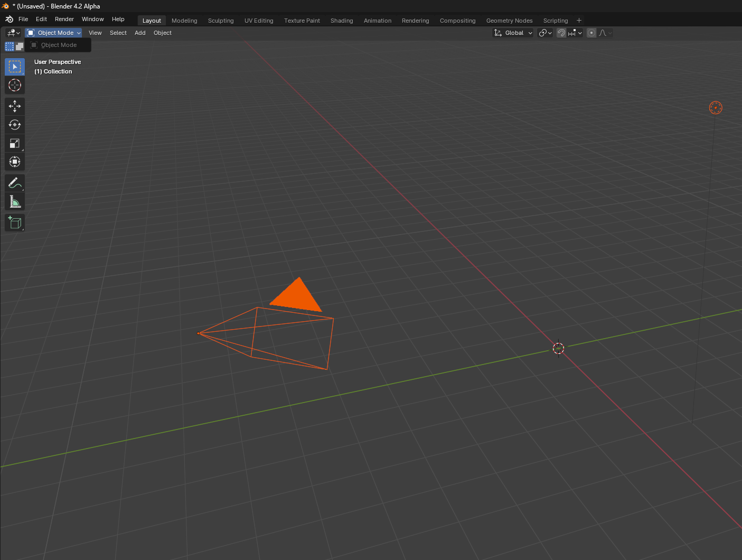
Task: Select the Transform tool
Action: [x=15, y=162]
